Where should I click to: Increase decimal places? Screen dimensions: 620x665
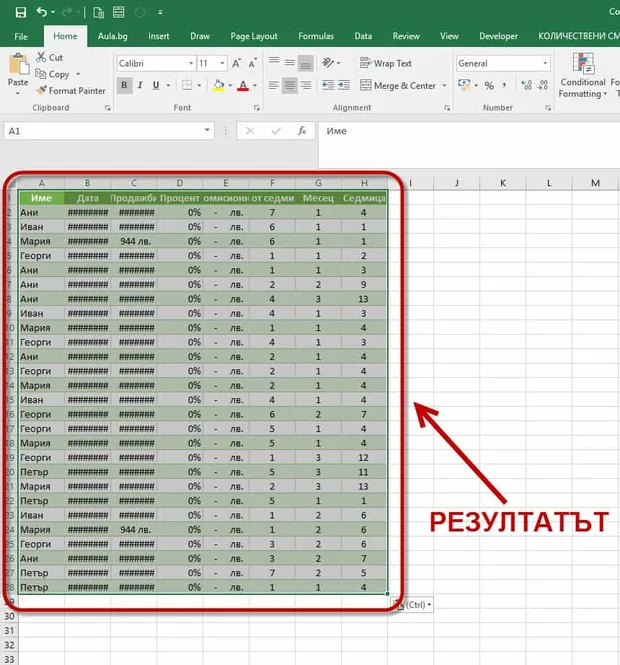tap(526, 85)
